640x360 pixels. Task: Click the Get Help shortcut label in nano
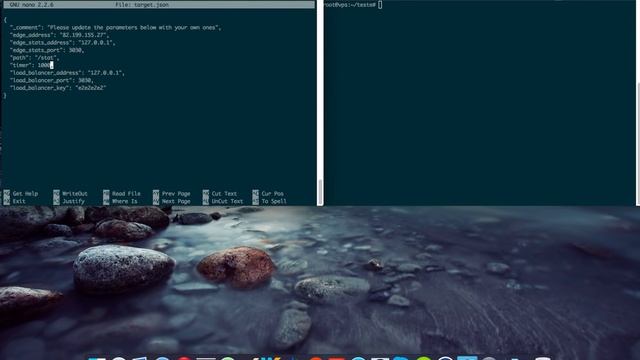25,194
